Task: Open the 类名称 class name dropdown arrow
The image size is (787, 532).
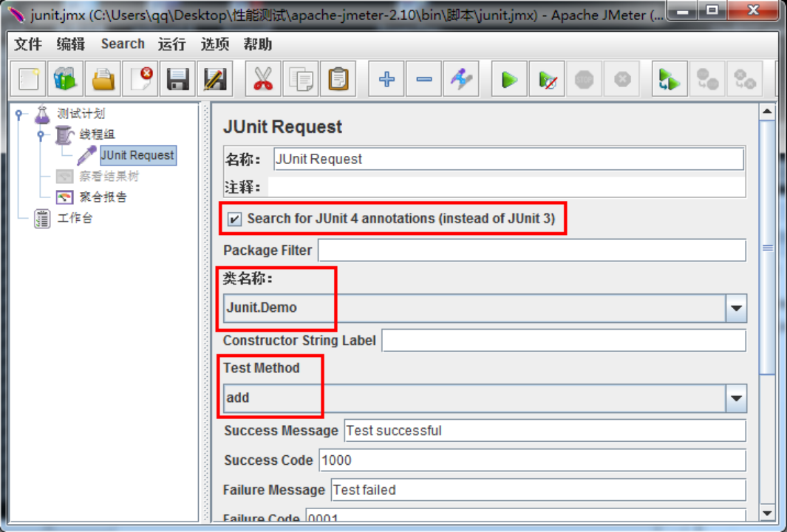Action: (x=736, y=308)
